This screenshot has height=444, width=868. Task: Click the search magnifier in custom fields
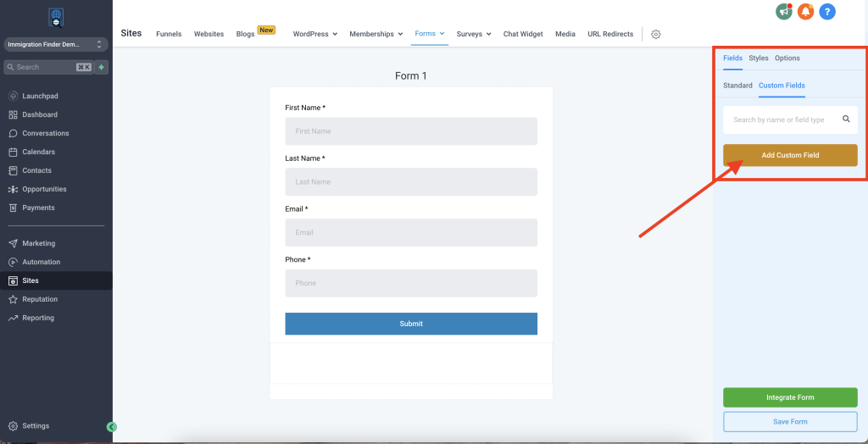click(x=846, y=119)
